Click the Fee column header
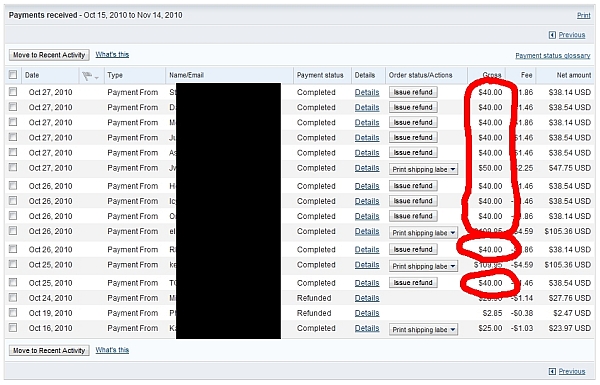 point(527,75)
